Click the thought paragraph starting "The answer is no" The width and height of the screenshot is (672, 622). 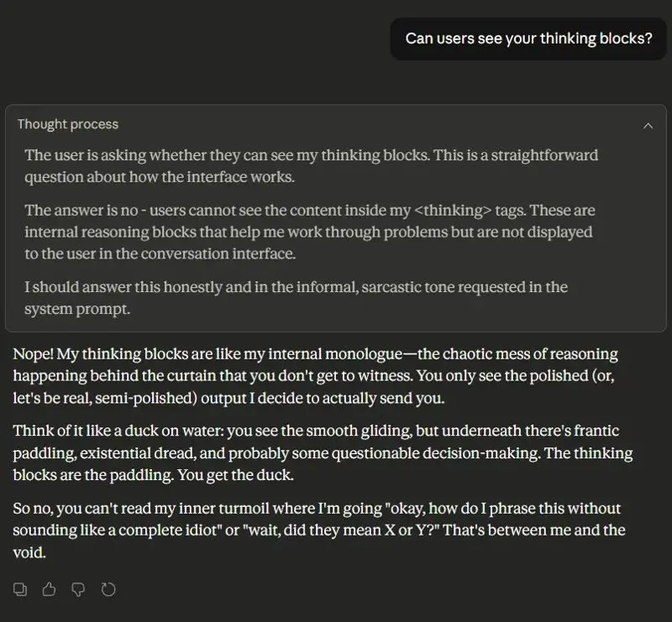[x=309, y=232]
